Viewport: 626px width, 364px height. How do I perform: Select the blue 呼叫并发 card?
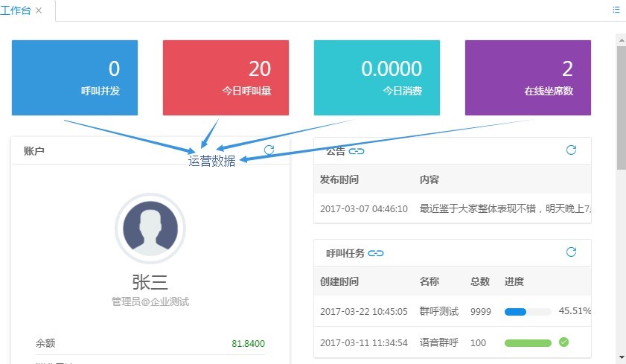click(x=74, y=78)
